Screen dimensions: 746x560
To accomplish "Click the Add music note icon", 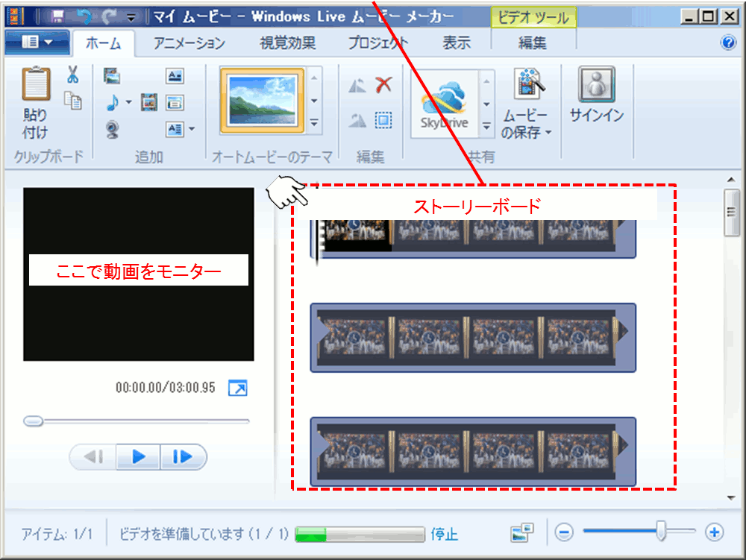I will (112, 102).
